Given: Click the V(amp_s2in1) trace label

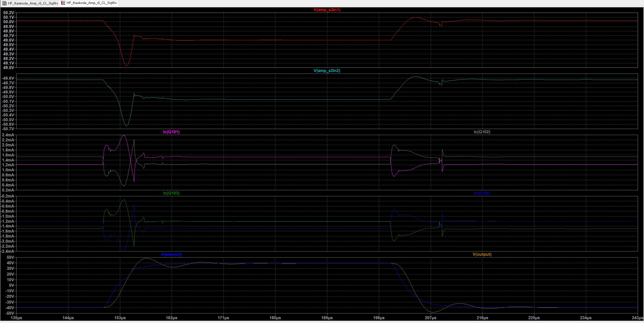Looking at the screenshot, I should pyautogui.click(x=327, y=10).
